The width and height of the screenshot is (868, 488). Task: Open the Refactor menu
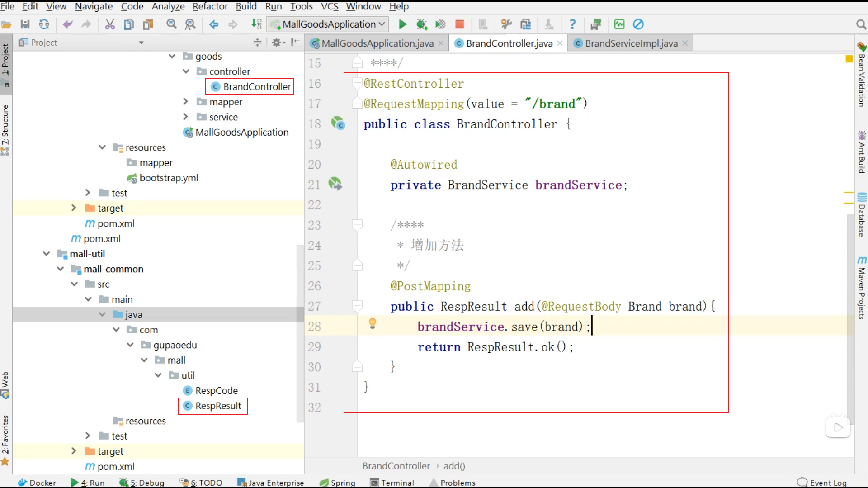tap(210, 6)
